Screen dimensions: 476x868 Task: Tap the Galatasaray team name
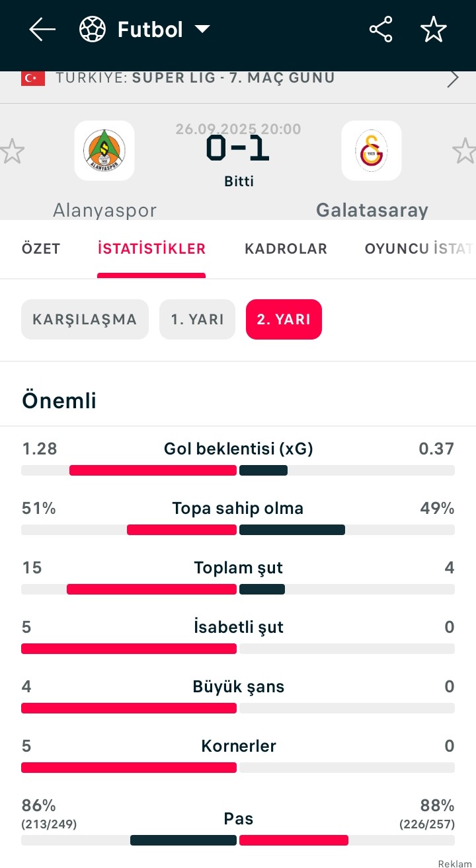[372, 210]
